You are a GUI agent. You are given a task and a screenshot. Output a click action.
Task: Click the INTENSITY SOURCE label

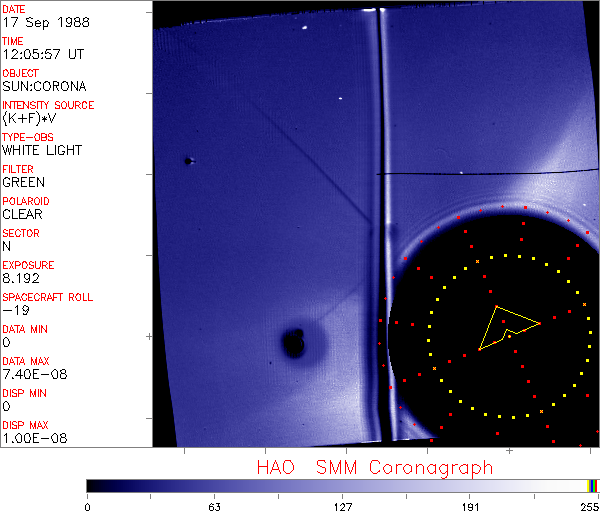coord(48,105)
